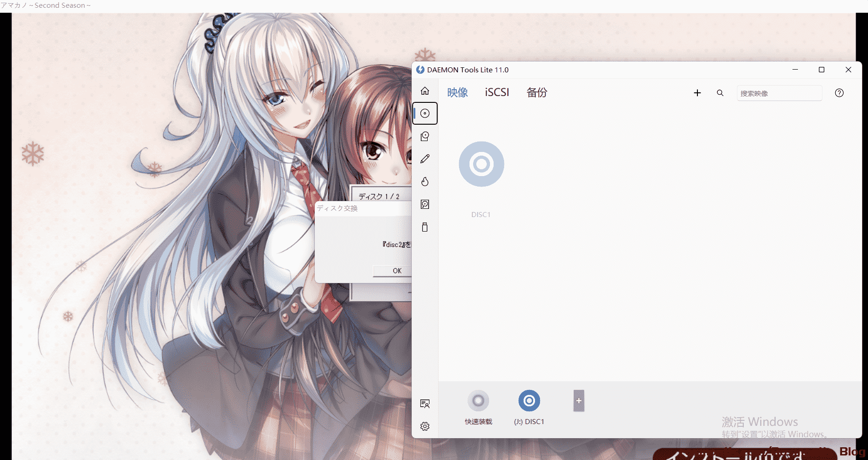
Task: Open the Home icon in DAEMON Tools sidebar
Action: tap(425, 91)
